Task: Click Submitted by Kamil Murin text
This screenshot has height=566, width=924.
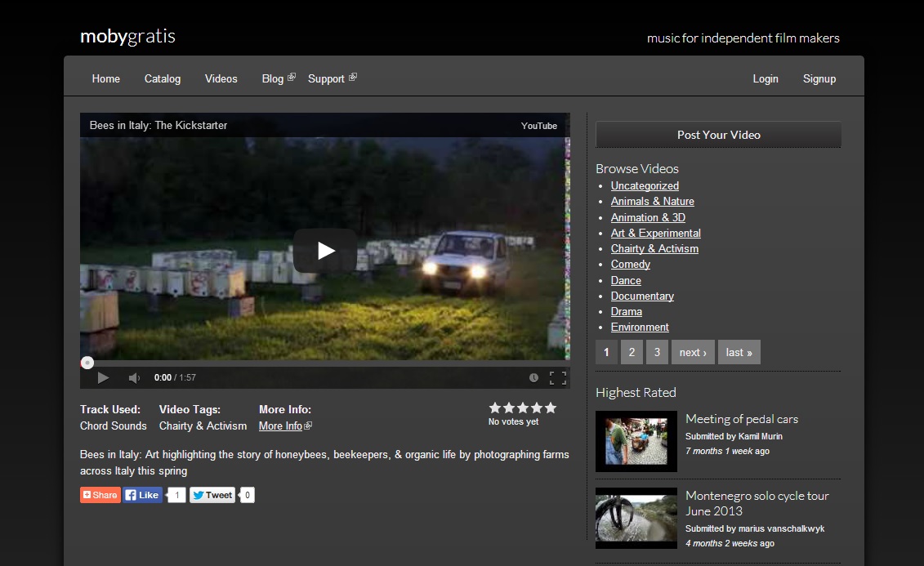Action: [x=734, y=436]
